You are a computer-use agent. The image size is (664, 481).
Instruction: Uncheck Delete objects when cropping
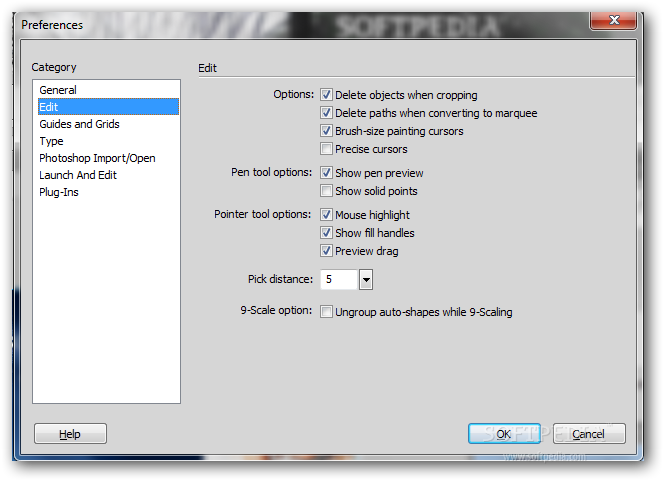point(326,94)
